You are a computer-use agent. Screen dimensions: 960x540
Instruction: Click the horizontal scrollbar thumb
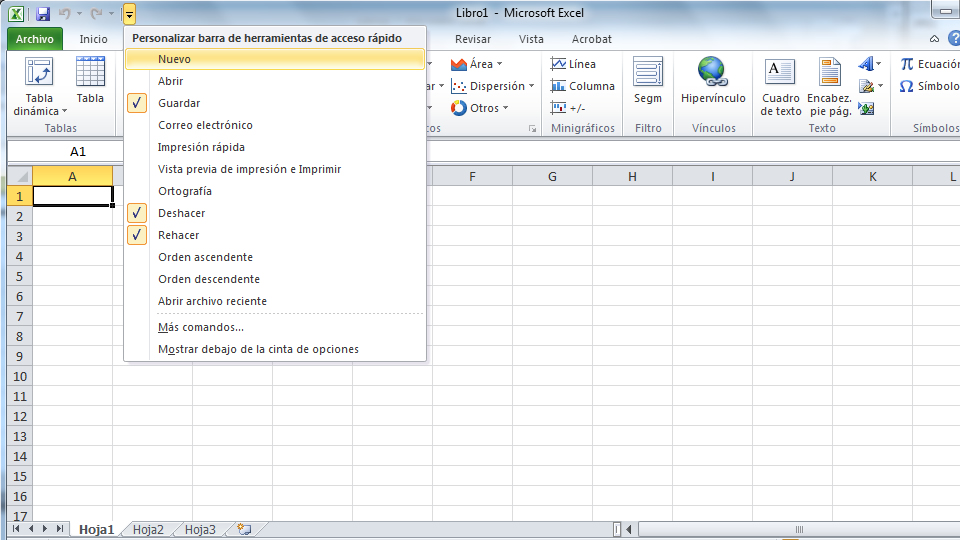(798, 529)
